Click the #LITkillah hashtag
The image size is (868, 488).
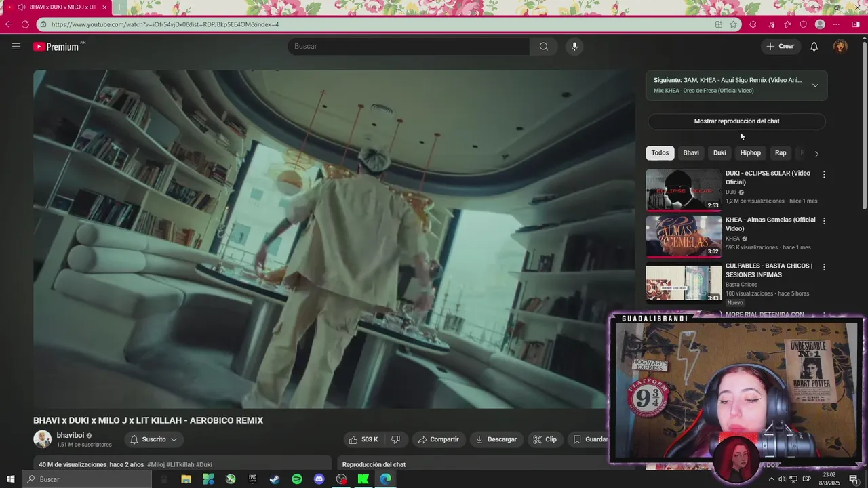point(180,464)
